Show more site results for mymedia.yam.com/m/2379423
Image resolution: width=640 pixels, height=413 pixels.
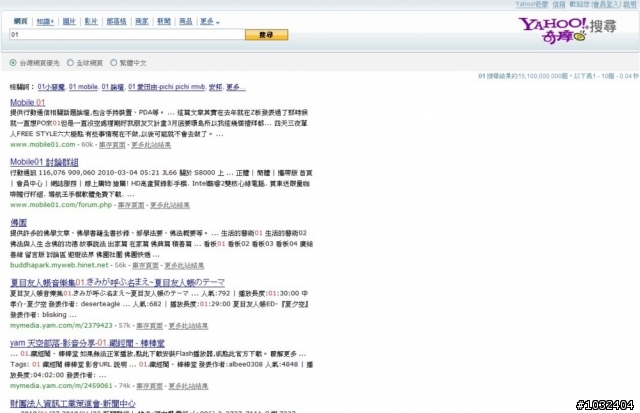[x=188, y=326]
